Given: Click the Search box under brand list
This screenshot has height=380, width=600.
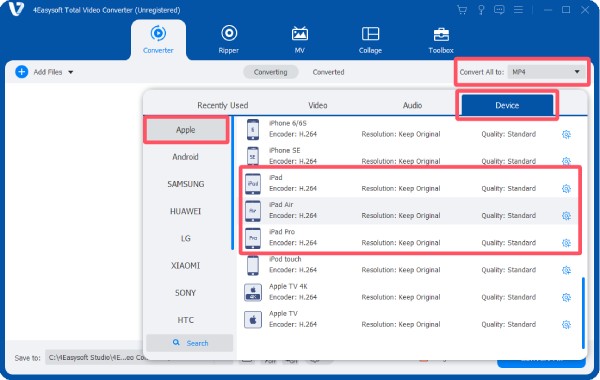Looking at the screenshot, I should (190, 343).
